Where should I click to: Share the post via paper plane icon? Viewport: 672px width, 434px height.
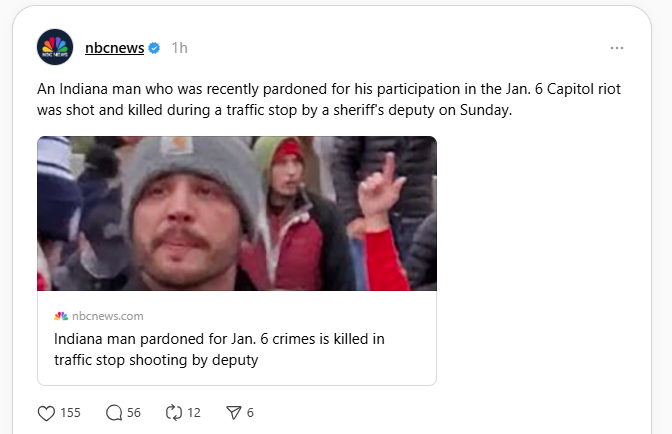233,412
